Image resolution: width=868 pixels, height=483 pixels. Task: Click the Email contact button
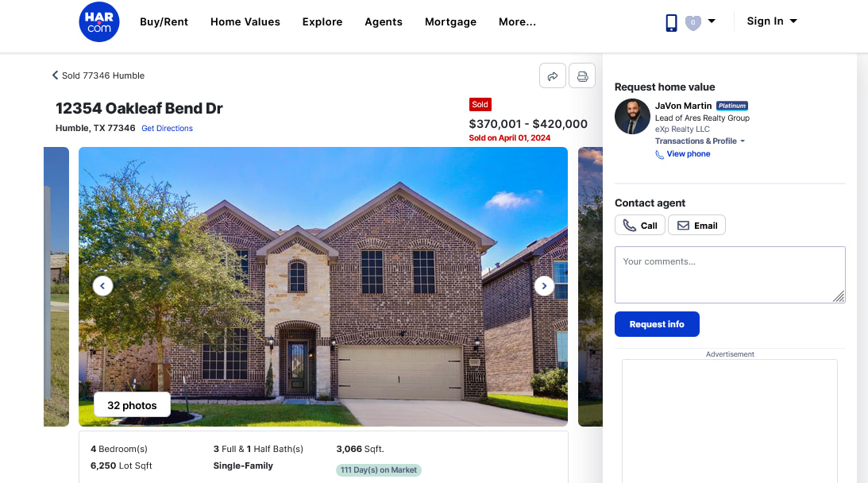tap(696, 226)
